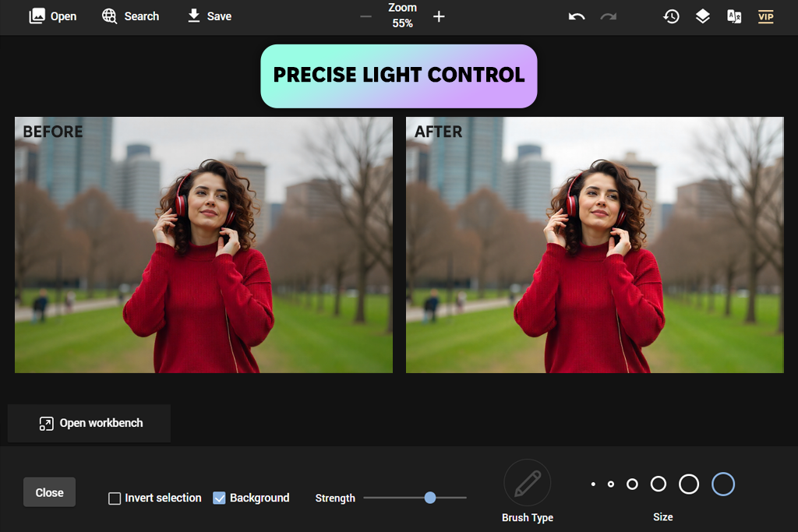Enable the Invert selection checkbox
This screenshot has height=532, width=798.
[115, 499]
